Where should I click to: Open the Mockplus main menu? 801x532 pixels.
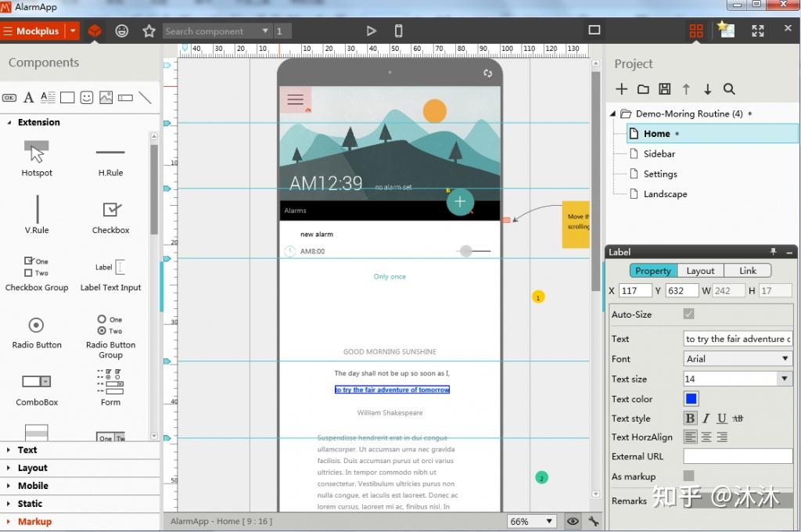pyautogui.click(x=32, y=31)
